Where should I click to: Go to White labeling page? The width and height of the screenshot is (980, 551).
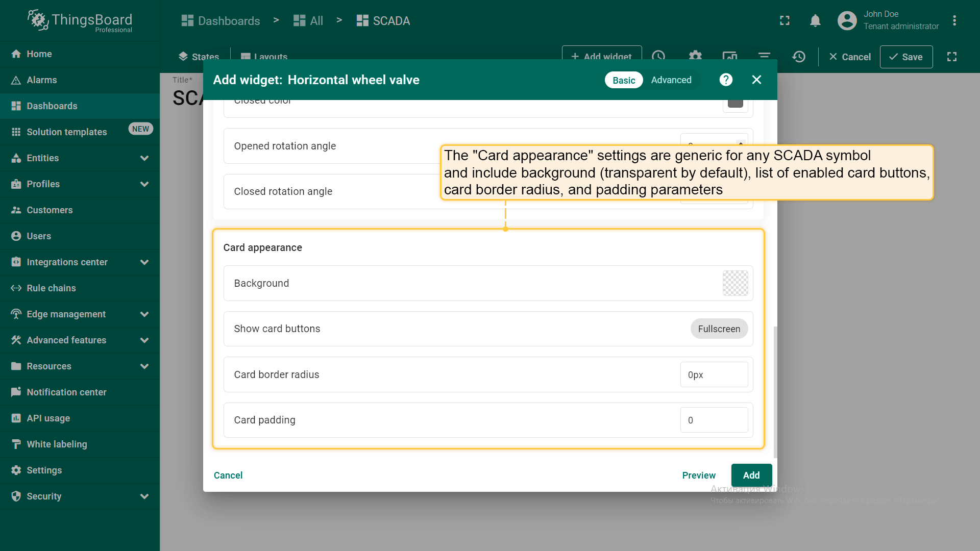[57, 444]
